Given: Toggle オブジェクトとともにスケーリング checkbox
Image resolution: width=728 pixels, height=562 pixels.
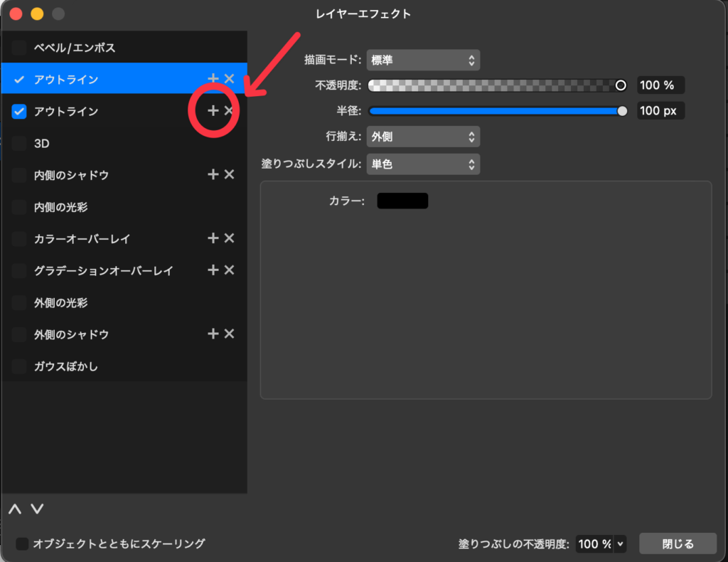Looking at the screenshot, I should coord(22,544).
